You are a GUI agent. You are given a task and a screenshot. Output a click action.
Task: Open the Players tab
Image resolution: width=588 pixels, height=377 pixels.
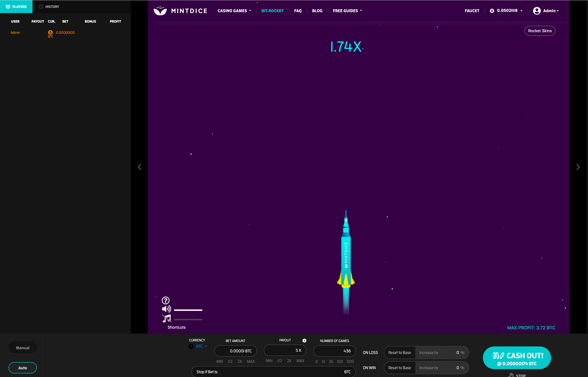(16, 6)
